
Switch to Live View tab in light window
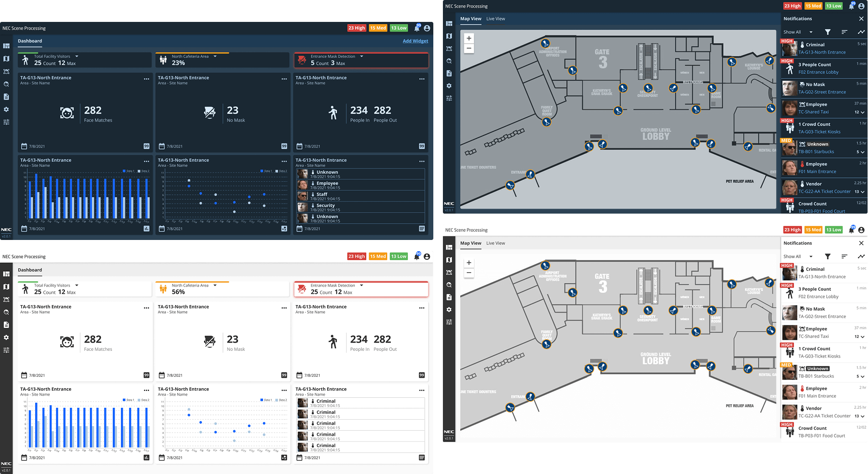495,243
